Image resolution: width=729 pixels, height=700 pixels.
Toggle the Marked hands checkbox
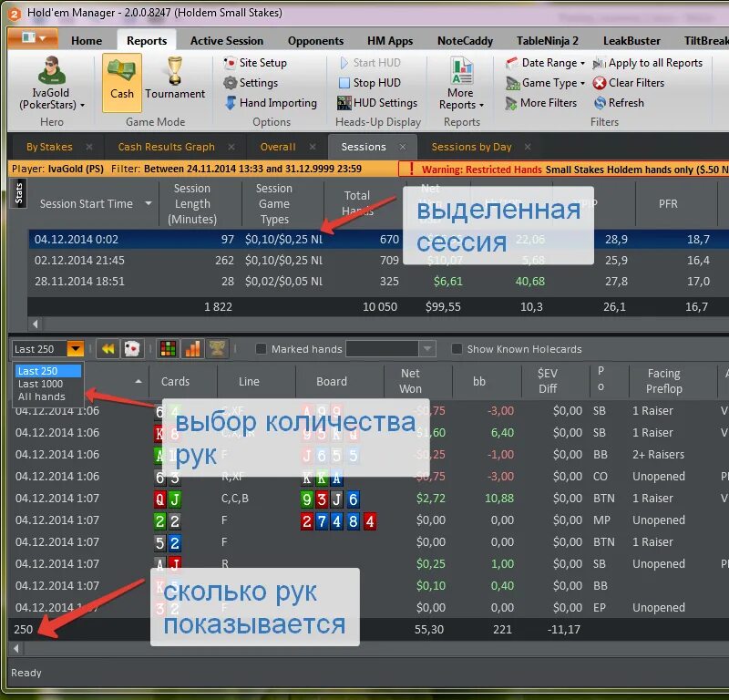tap(262, 349)
